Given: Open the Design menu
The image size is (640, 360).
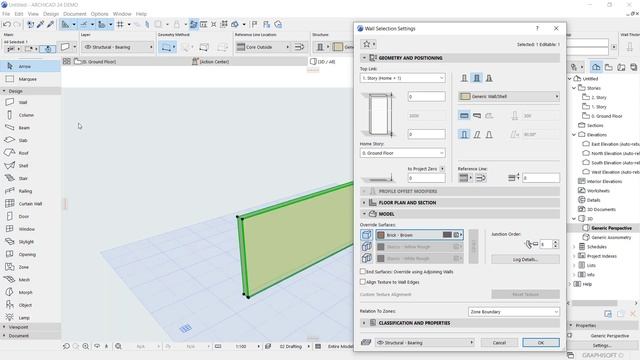Looking at the screenshot, I should (51, 14).
